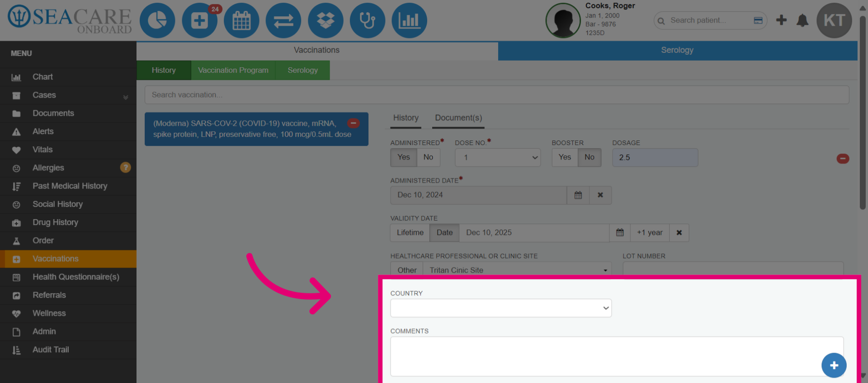868x383 pixels.
Task: Select Vaccinations in side menu
Action: (x=68, y=259)
